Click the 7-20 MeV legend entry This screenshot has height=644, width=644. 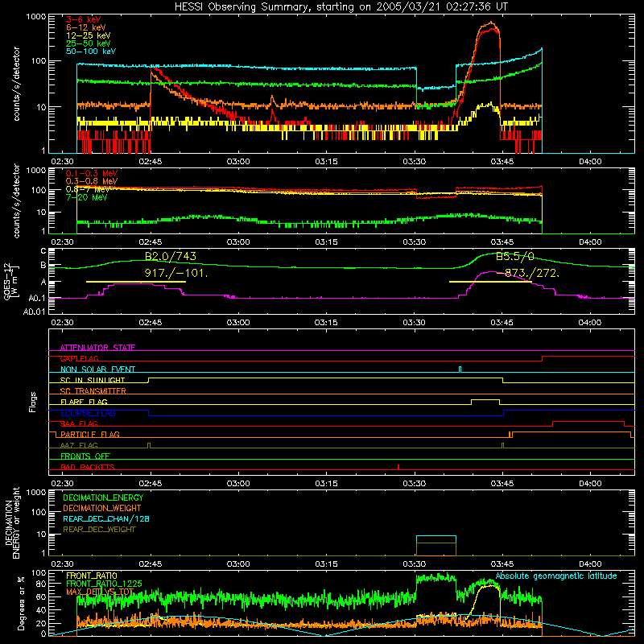(x=87, y=197)
